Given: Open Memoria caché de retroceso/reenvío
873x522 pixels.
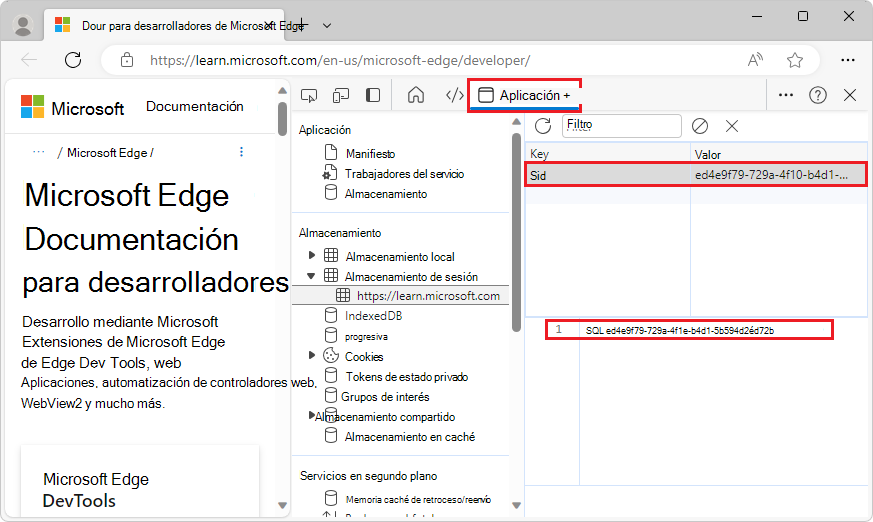Looking at the screenshot, I should coord(418,500).
